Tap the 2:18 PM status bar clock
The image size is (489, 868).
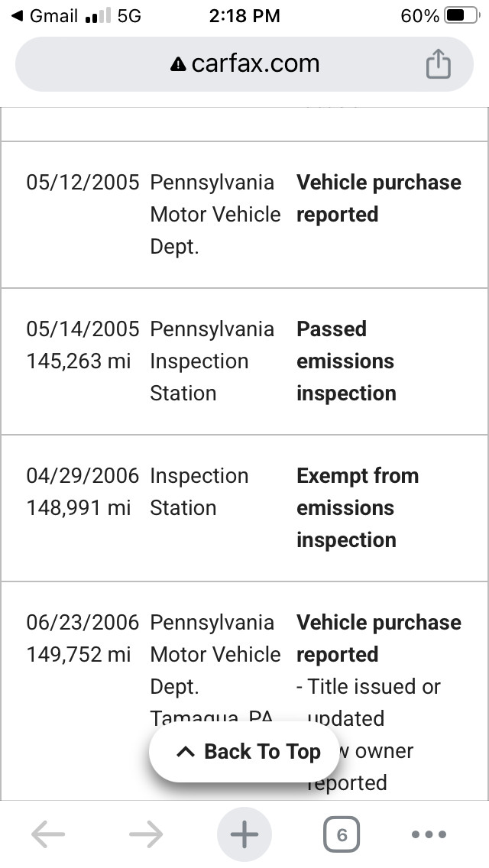[x=244, y=15]
